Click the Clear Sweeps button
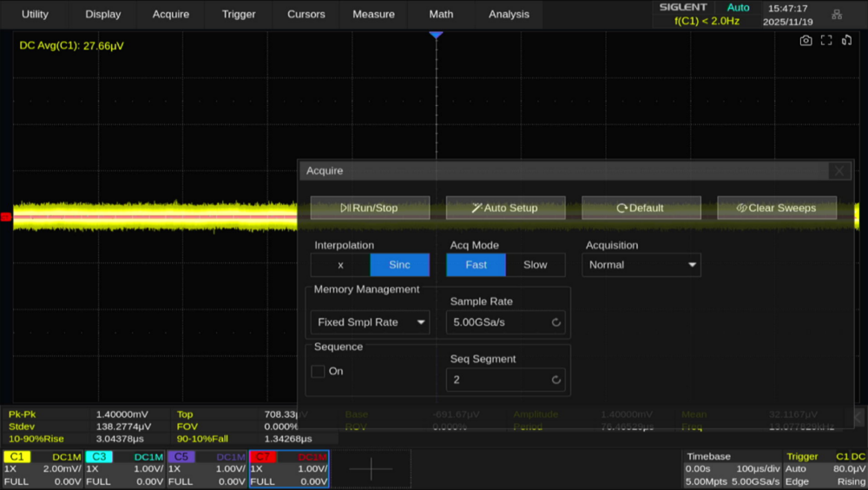 tap(777, 208)
